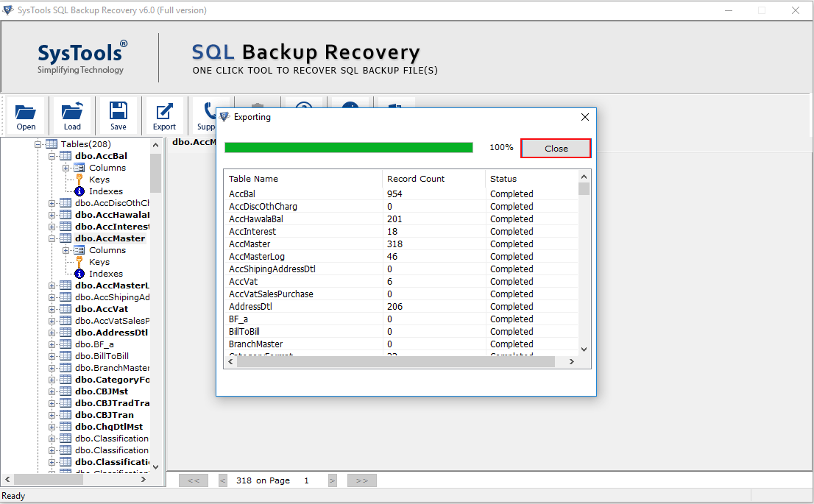Screen dimensions: 814x504
Task: Click export list scroll up arrow
Action: pyautogui.click(x=584, y=177)
